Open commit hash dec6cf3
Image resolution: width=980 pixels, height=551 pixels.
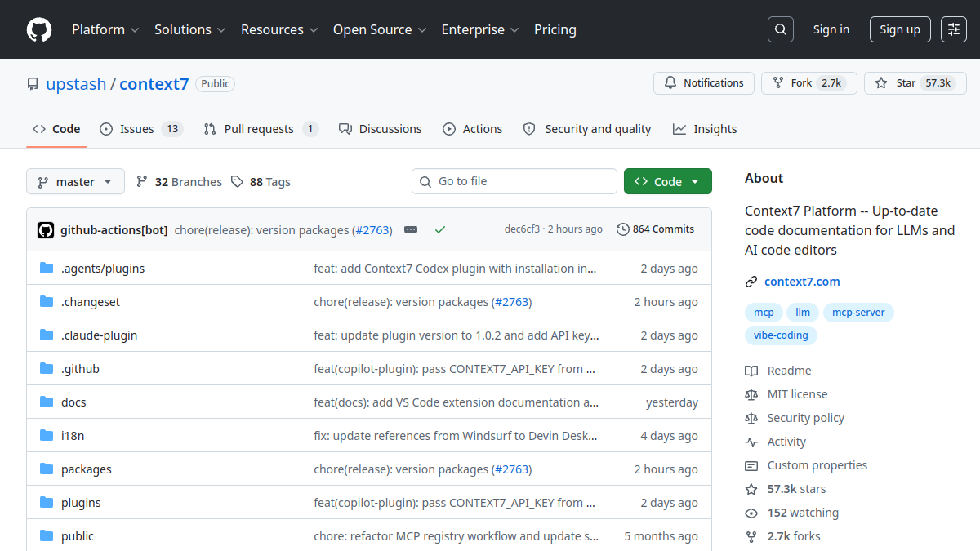point(522,229)
